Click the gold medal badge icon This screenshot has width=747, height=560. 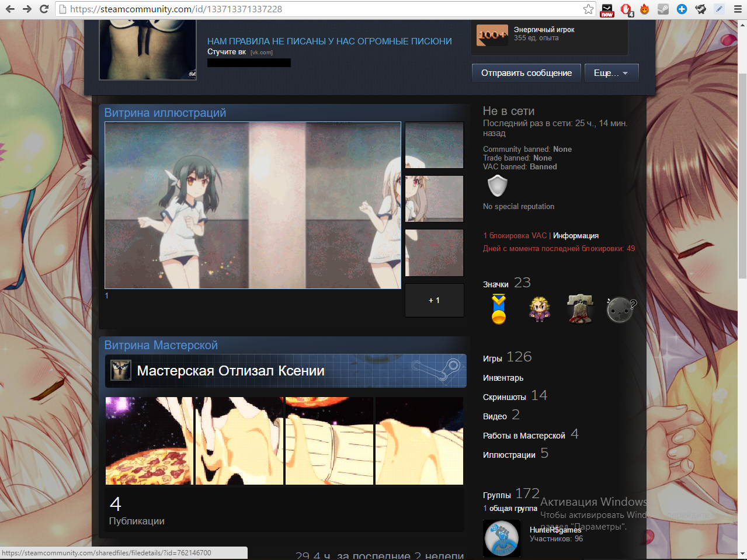(498, 309)
